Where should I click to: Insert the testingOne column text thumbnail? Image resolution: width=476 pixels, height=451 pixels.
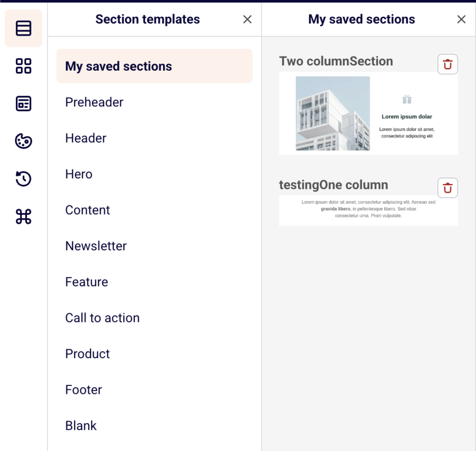(x=368, y=210)
